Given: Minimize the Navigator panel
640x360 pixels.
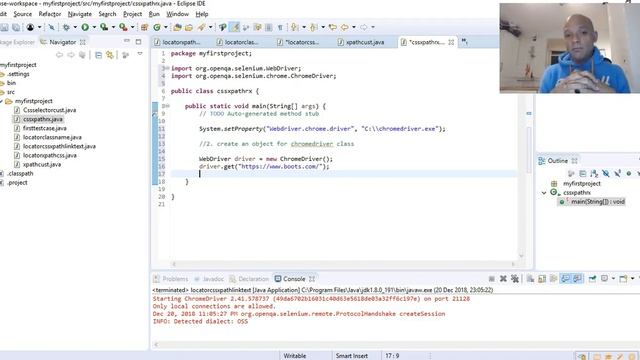Looking at the screenshot, I should [x=127, y=41].
